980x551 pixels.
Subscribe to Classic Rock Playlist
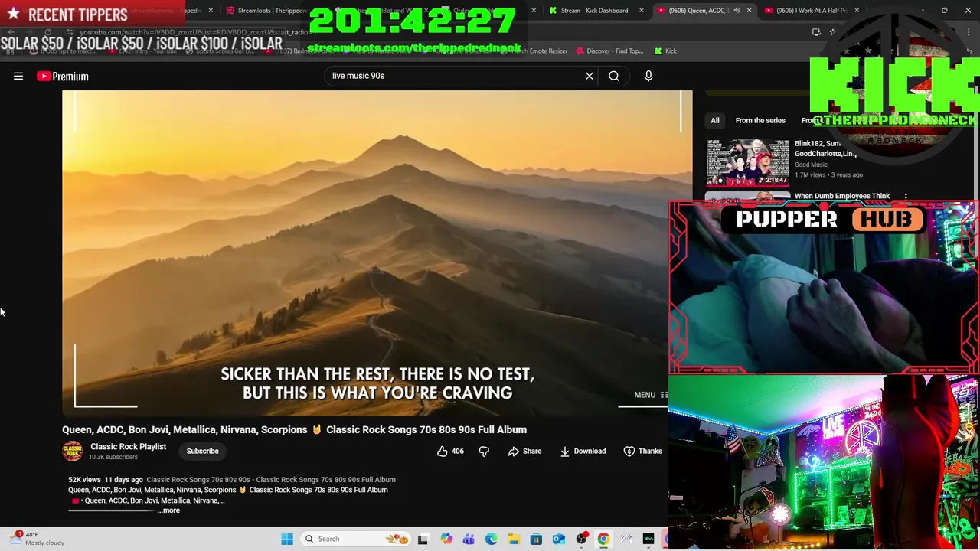click(x=203, y=452)
